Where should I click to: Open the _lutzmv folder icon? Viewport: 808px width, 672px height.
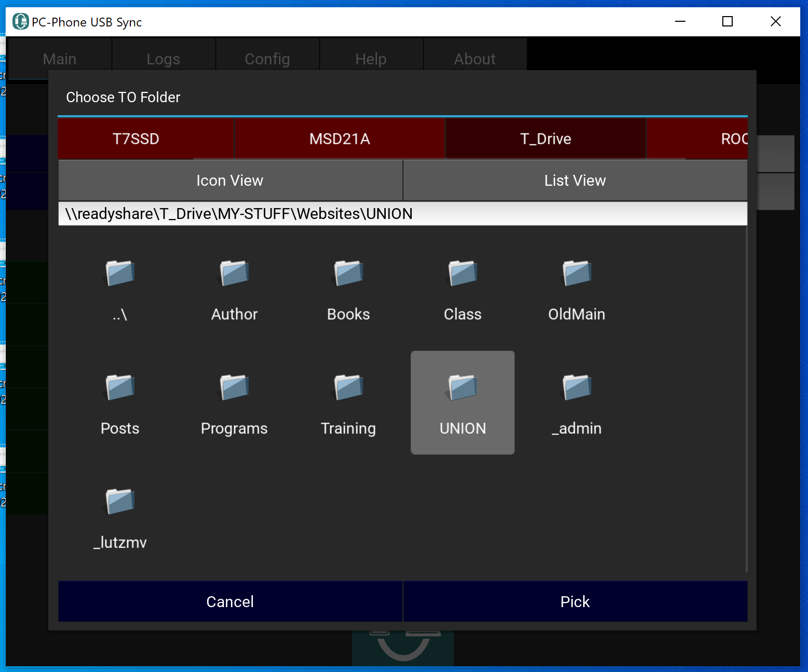tap(120, 501)
